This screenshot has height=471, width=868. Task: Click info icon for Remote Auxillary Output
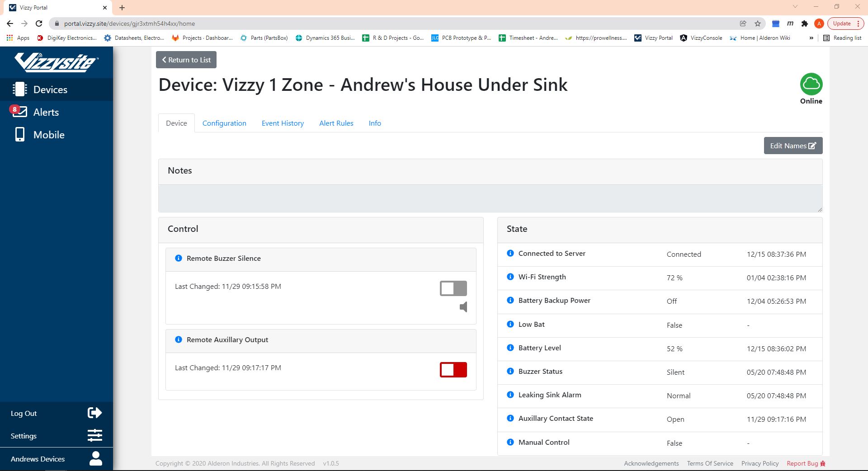click(179, 339)
